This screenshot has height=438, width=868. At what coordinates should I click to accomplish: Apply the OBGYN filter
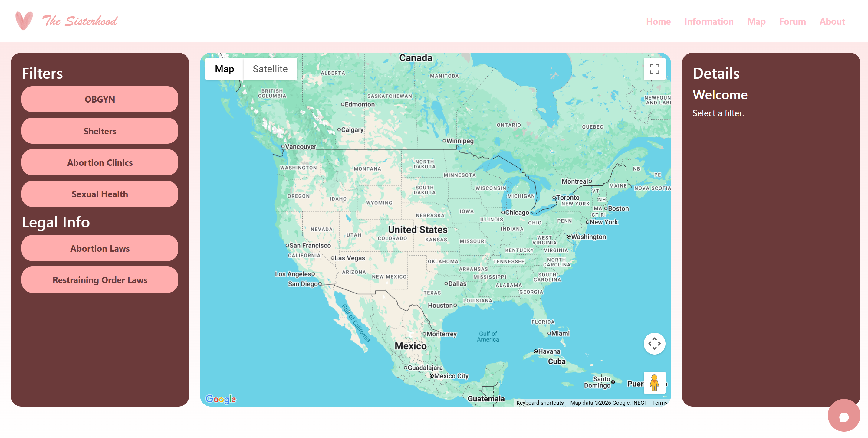[x=100, y=99]
